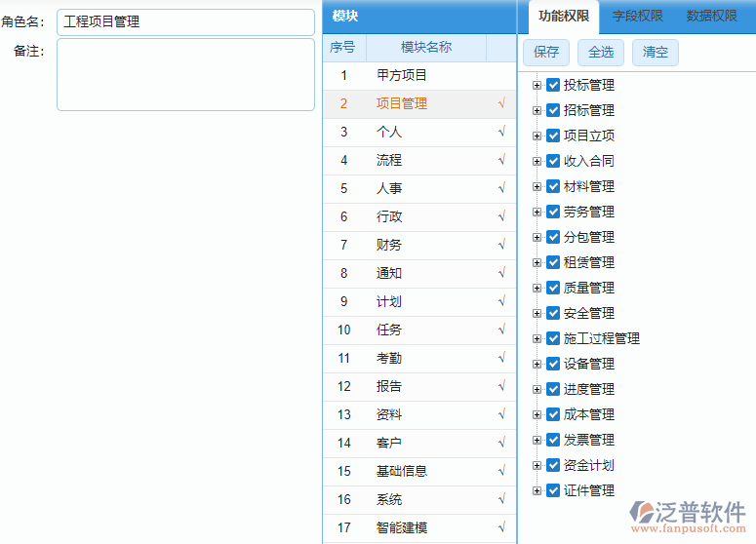
Task: Click the check mark in the 考勤 row
Action: tap(501, 358)
